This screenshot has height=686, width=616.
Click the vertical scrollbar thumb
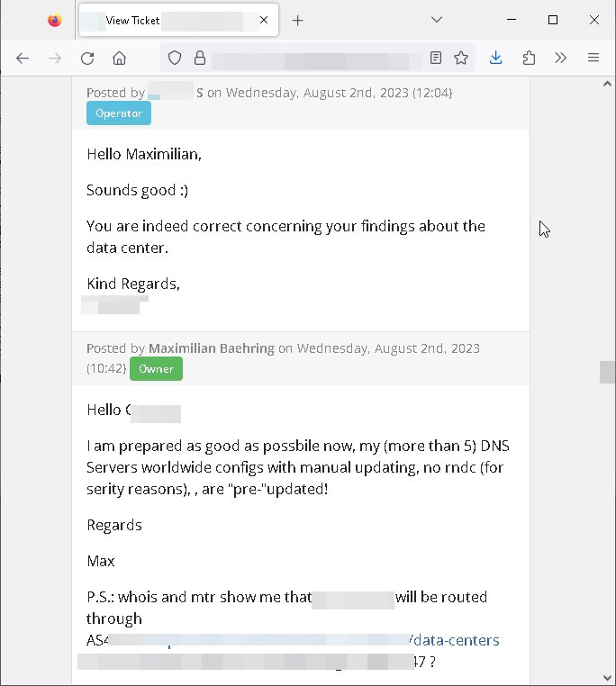pyautogui.click(x=607, y=372)
